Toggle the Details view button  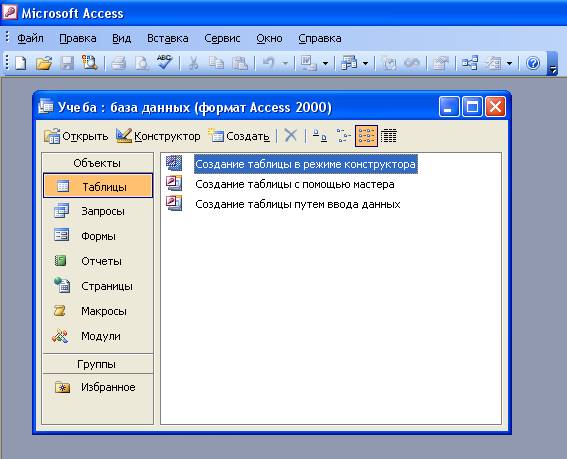[389, 136]
